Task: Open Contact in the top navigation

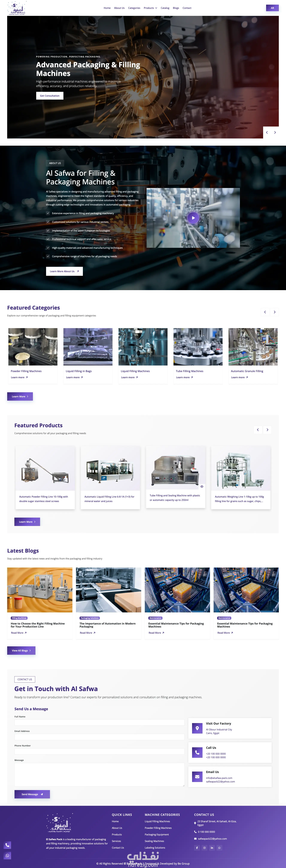Action: pyautogui.click(x=187, y=8)
